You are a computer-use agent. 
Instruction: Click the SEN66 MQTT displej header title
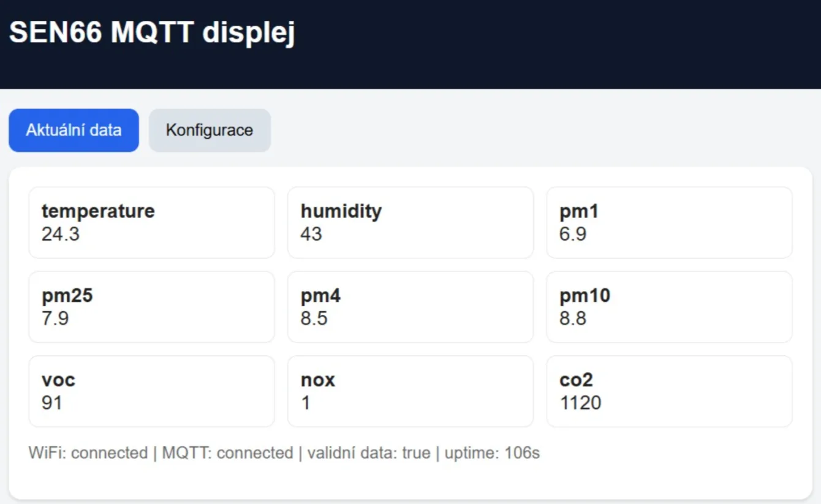pyautogui.click(x=151, y=35)
